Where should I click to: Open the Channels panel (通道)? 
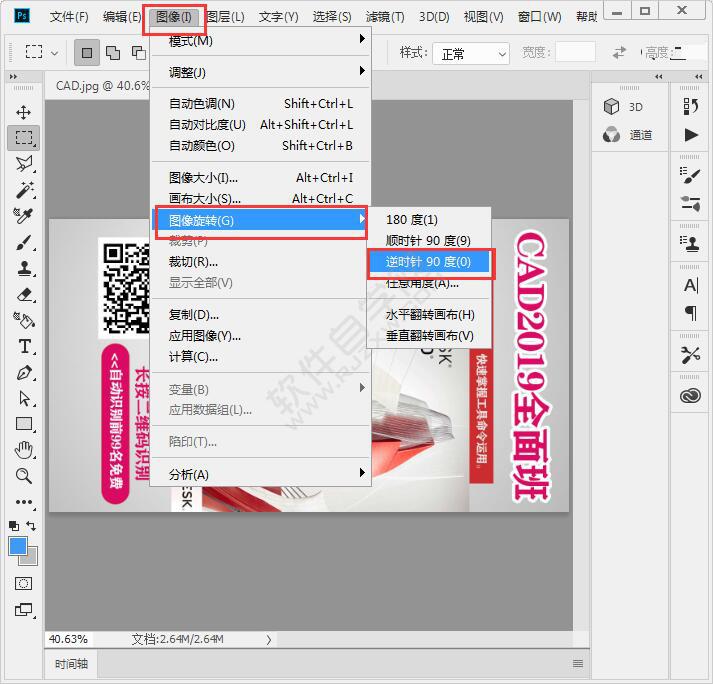coord(629,135)
